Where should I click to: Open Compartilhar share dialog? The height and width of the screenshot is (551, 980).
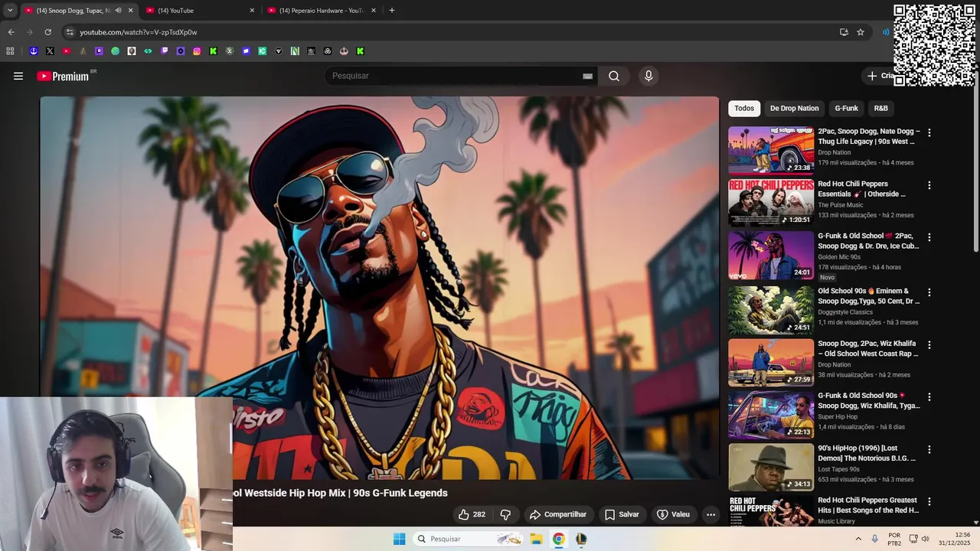click(558, 514)
